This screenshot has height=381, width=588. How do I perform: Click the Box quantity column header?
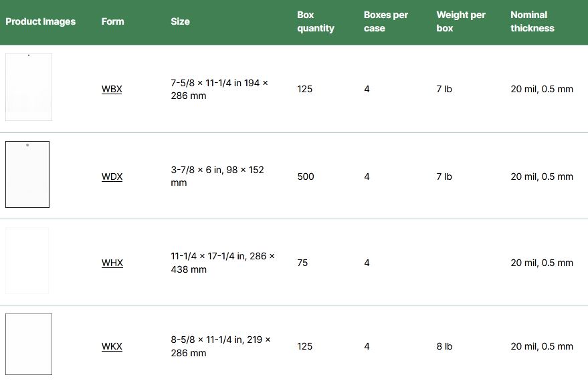(315, 21)
